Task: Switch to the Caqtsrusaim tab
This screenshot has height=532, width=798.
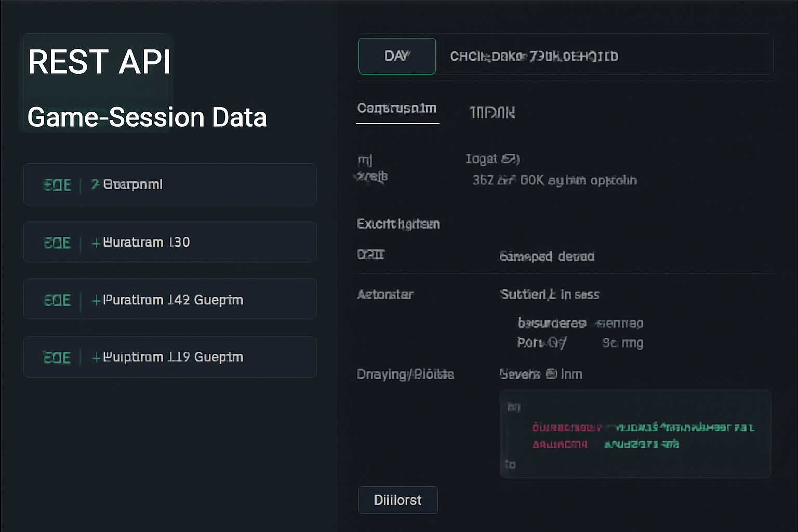Action: [397, 109]
